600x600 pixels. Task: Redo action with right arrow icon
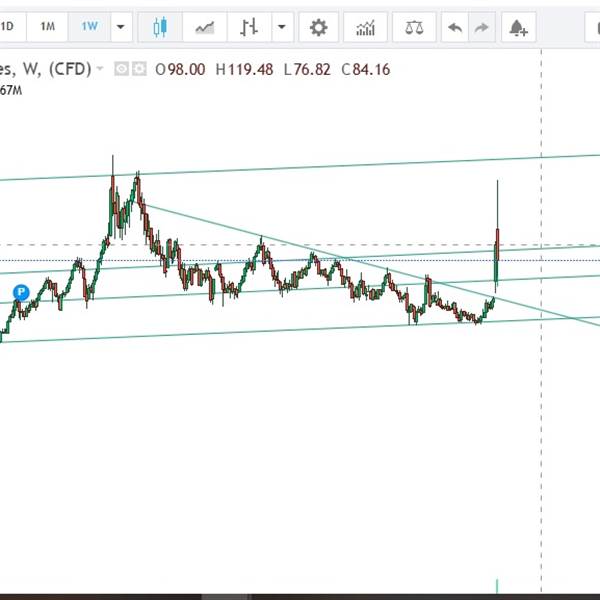click(482, 27)
